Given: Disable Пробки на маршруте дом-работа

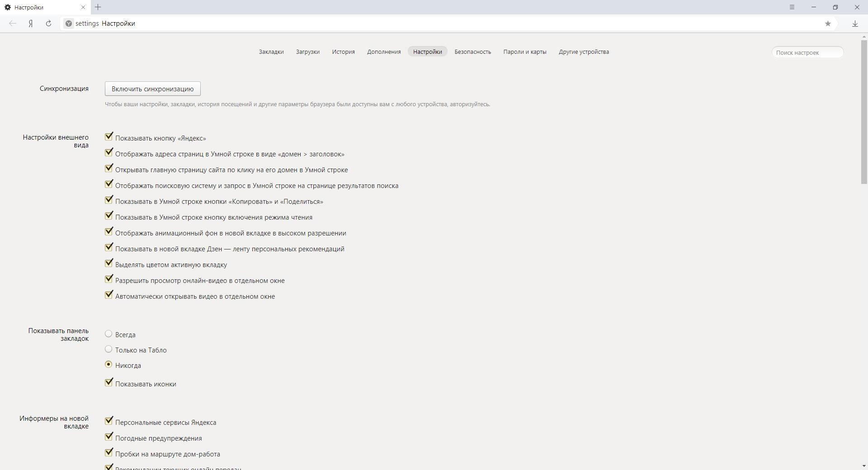Looking at the screenshot, I should (108, 452).
